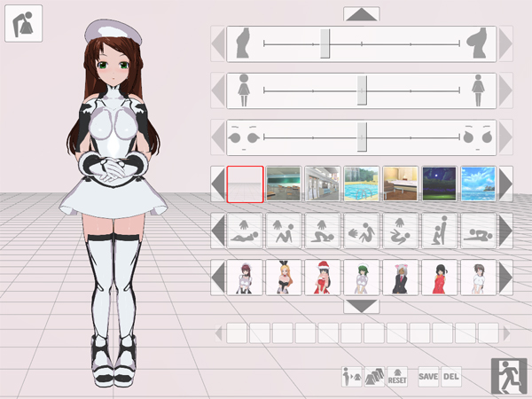The height and width of the screenshot is (399, 532).
Task: Click the last empty save slot
Action: (489, 333)
